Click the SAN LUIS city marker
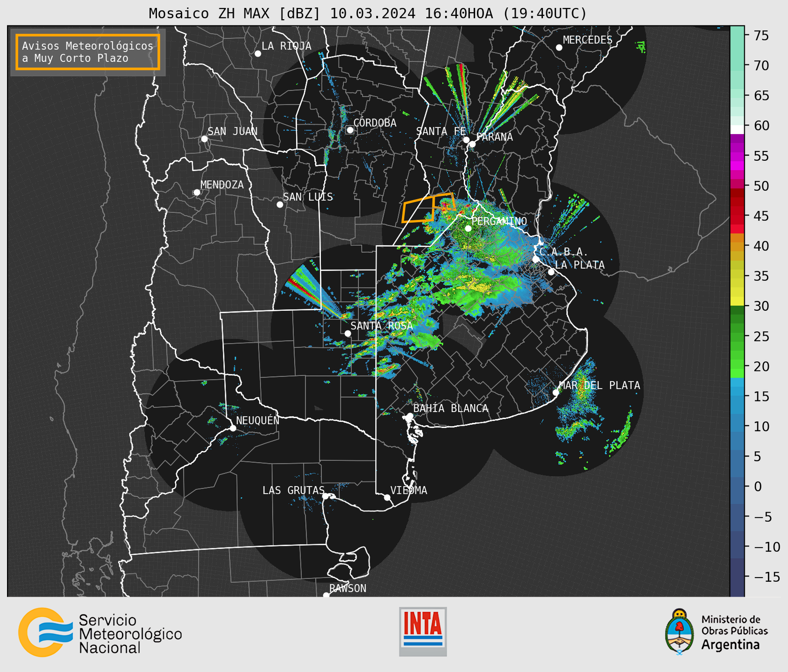The width and height of the screenshot is (788, 672). point(280,204)
